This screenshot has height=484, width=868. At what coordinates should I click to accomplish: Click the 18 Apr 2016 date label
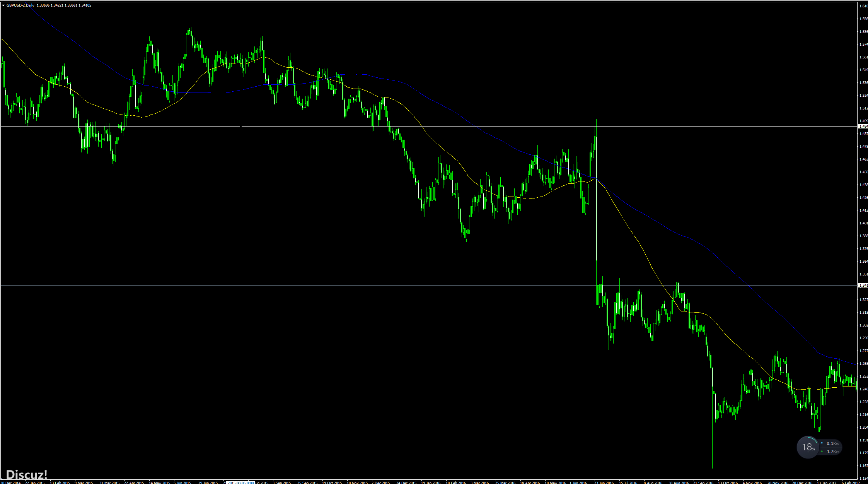pyautogui.click(x=530, y=482)
